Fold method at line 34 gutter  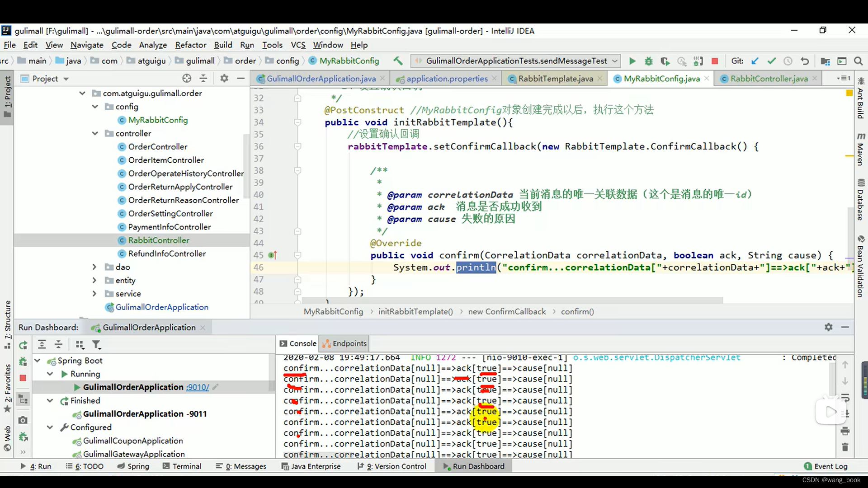point(297,122)
